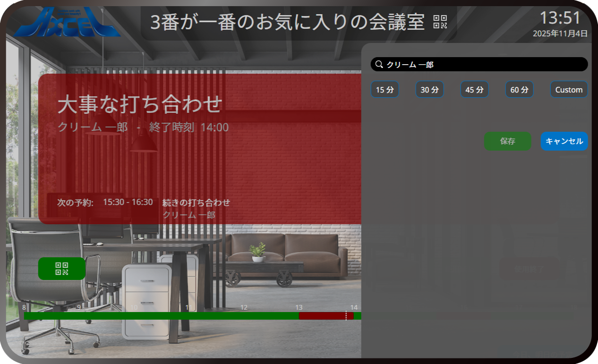Click the 13:51 clock display

click(x=560, y=18)
